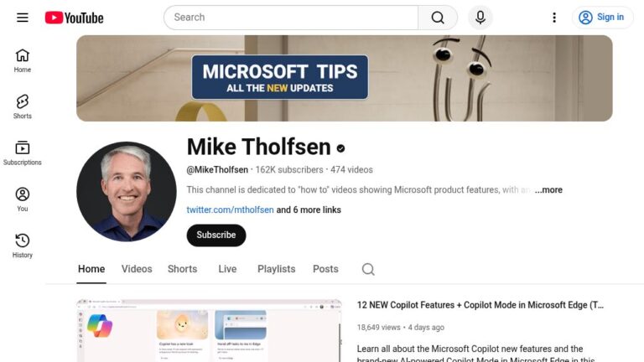This screenshot has height=362, width=644.
Task: Start voice search with microphone icon
Action: (x=480, y=18)
